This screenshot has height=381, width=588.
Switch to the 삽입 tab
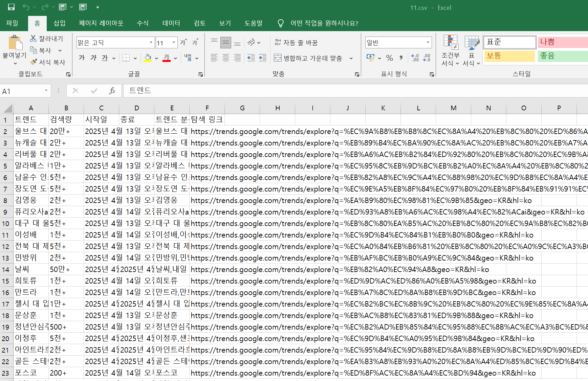point(60,23)
